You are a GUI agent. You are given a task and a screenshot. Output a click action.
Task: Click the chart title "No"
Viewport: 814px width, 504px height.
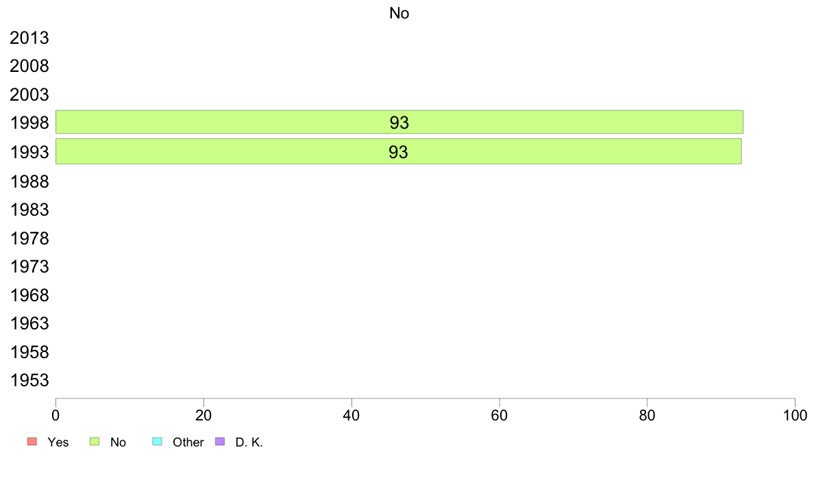(399, 13)
